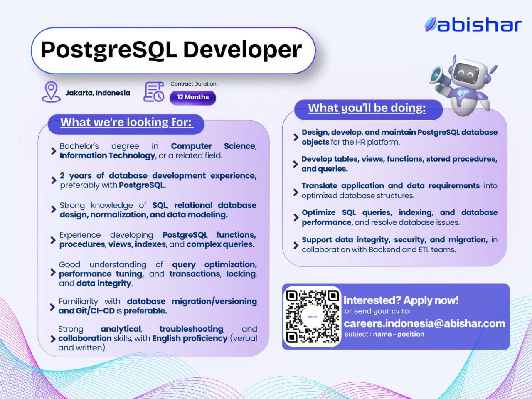The width and height of the screenshot is (532, 399).
Task: Click the Interested? Apply now! text
Action: pos(401,300)
